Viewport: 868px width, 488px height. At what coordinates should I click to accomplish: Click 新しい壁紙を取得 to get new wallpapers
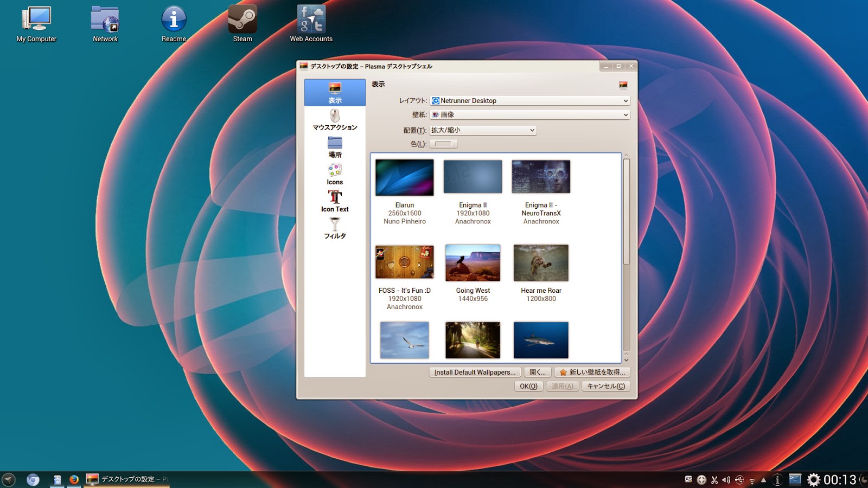(592, 372)
